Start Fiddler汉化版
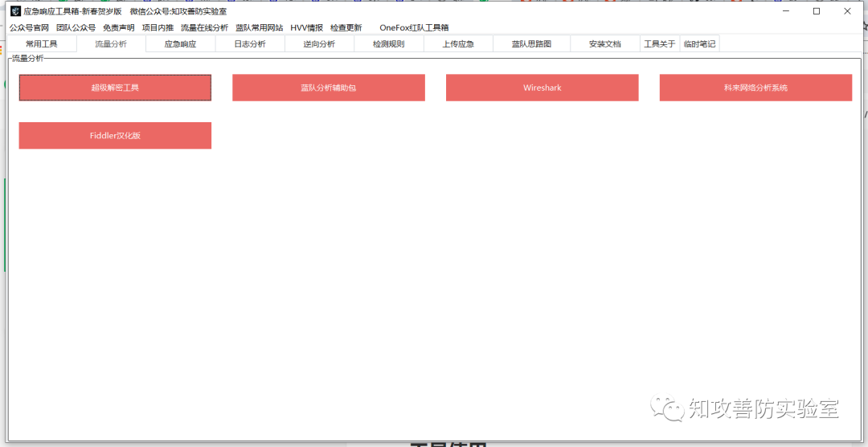Image resolution: width=868 pixels, height=447 pixels. [x=115, y=136]
